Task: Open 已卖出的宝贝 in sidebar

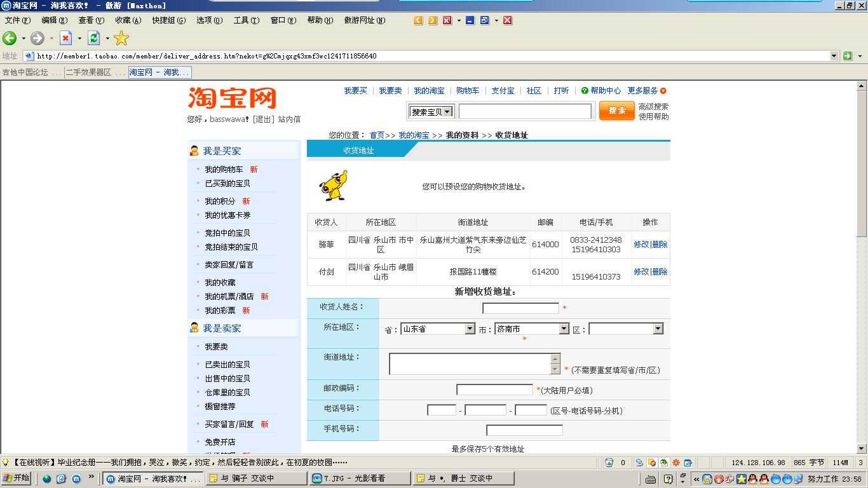Action: pyautogui.click(x=227, y=365)
